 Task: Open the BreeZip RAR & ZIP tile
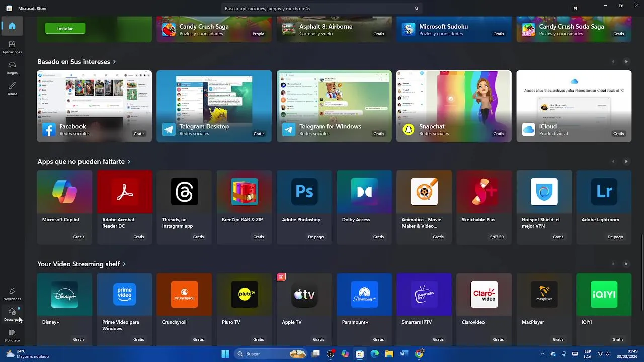click(245, 207)
